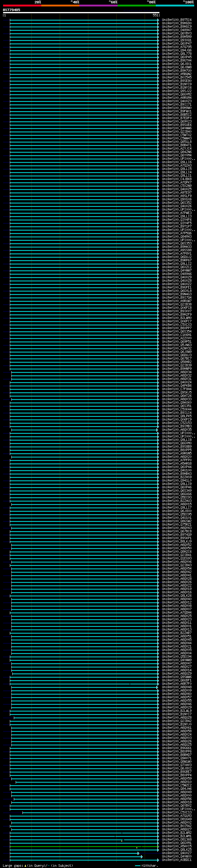Screen dimensions: 197x868
Task: Click hit UniRef100_Q6XP44
Action: [x=176, y=467]
